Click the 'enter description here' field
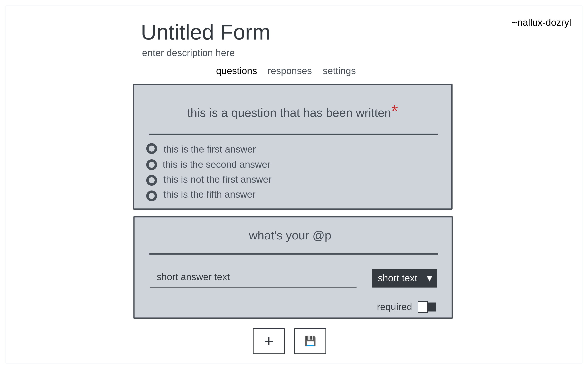The height and width of the screenshot is (369, 588). coord(188,53)
